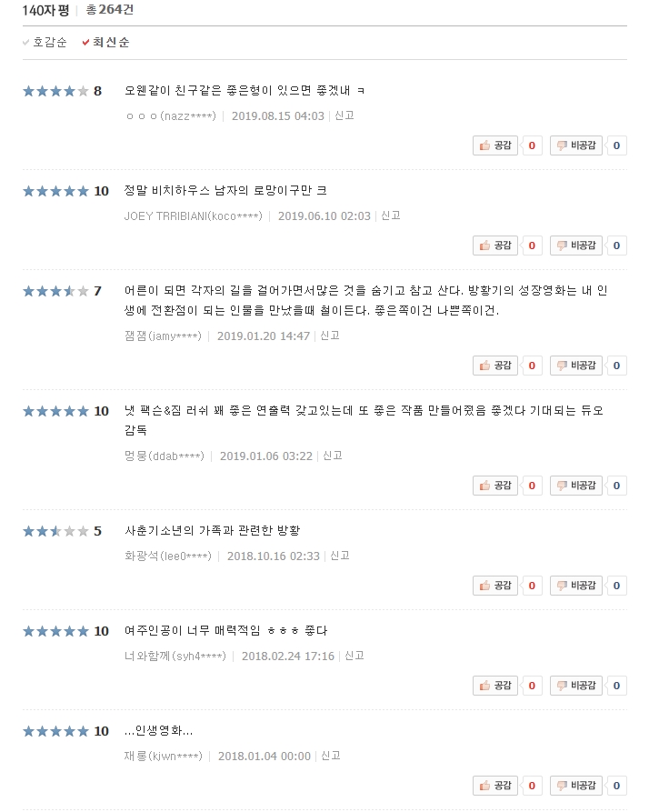The width and height of the screenshot is (649, 812).
Task: Downvote the ddab**** review with 비공감
Action: 576,486
